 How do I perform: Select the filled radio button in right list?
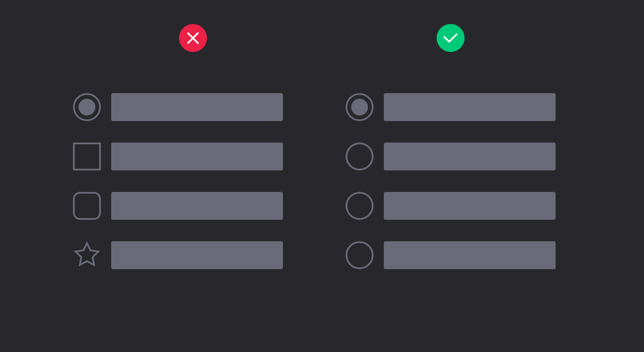(359, 107)
